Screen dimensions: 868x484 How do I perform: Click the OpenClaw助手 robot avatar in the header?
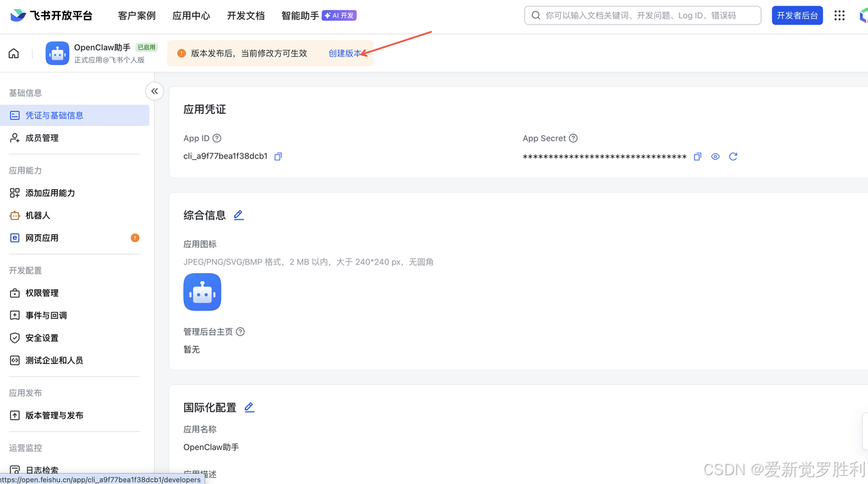[58, 54]
